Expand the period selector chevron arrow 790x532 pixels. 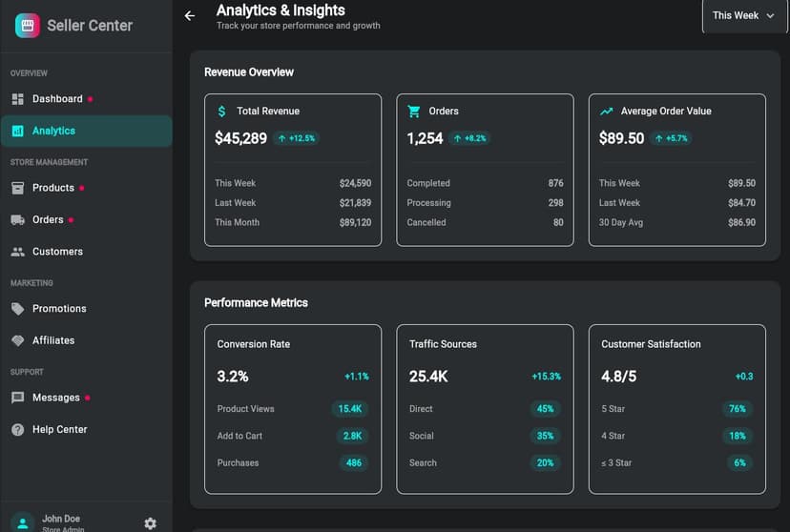(x=770, y=16)
